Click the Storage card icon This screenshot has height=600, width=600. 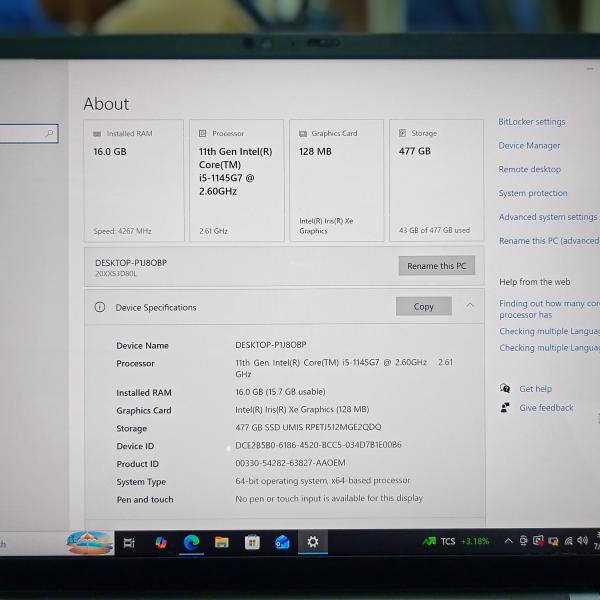tap(402, 133)
